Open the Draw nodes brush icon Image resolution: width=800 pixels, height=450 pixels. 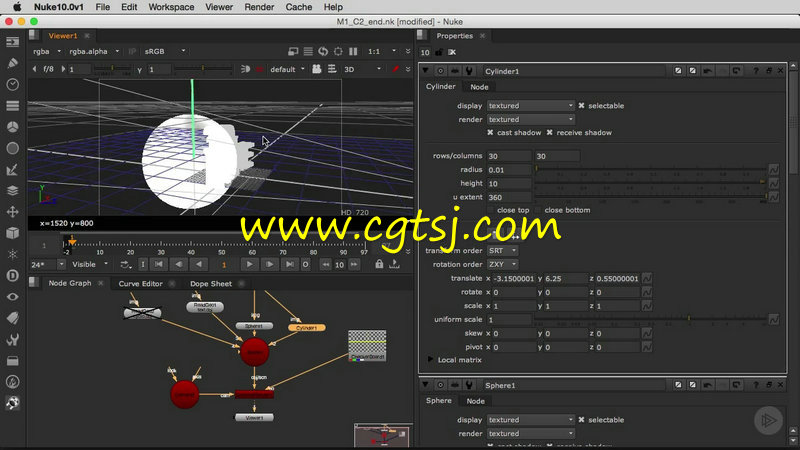12,63
